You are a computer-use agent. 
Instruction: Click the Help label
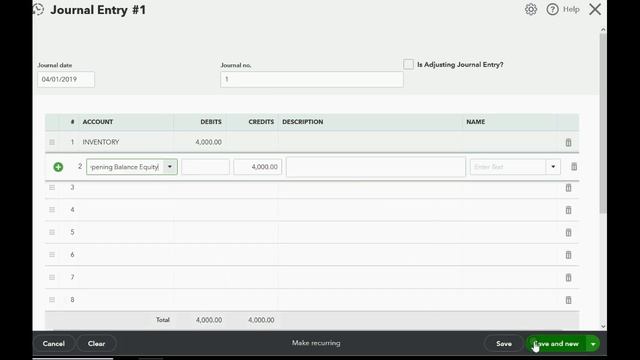click(x=571, y=9)
